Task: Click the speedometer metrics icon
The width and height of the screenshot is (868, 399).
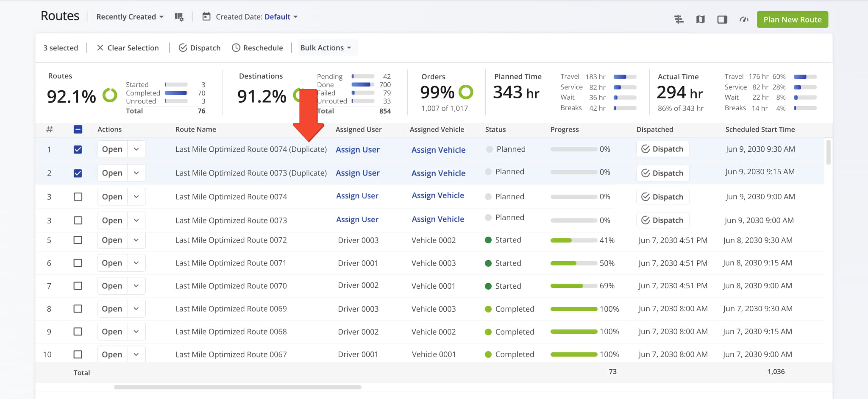Action: 744,20
